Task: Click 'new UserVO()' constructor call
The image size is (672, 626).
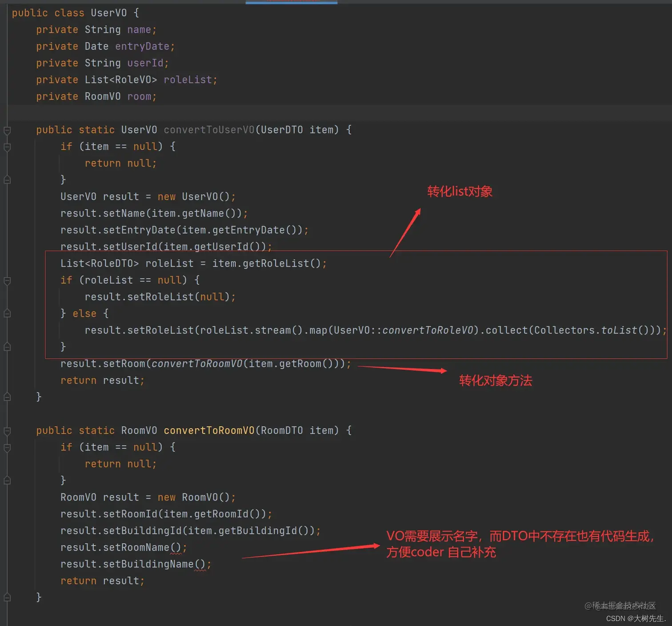Action: (x=194, y=197)
